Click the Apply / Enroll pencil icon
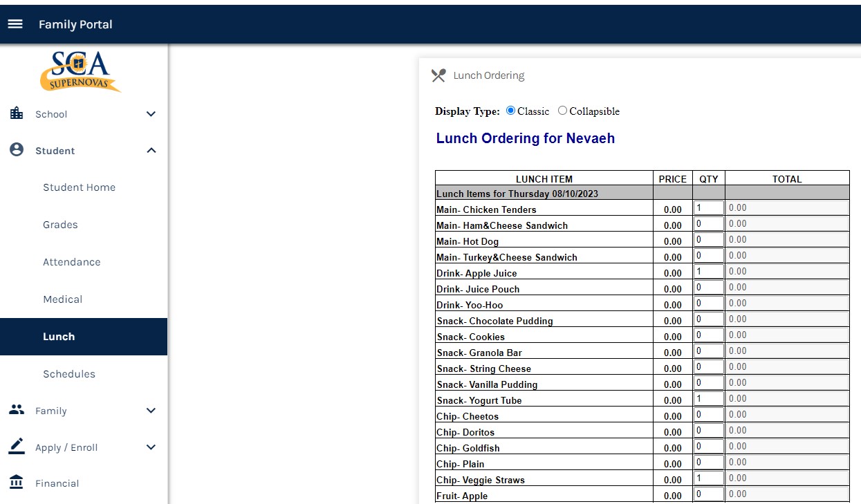The width and height of the screenshot is (861, 504). [17, 446]
